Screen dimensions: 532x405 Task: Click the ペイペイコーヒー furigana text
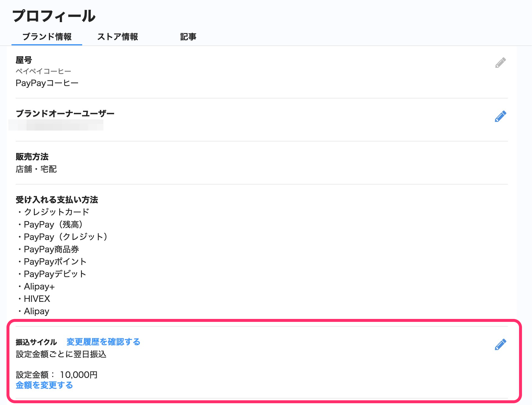tap(43, 71)
